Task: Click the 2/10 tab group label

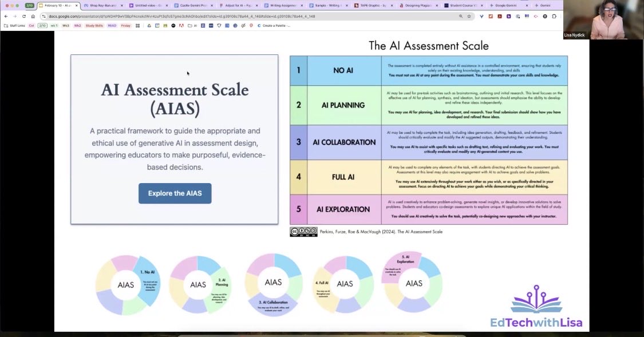Action: pos(30,5)
